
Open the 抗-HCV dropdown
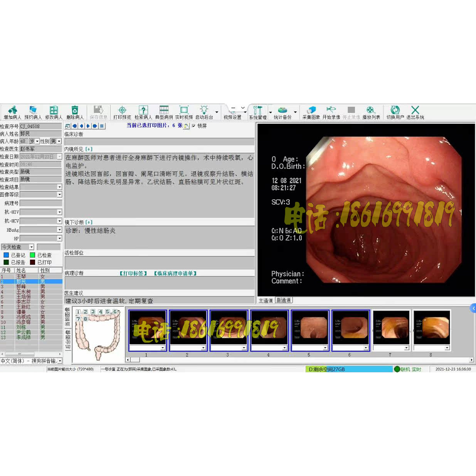59,221
